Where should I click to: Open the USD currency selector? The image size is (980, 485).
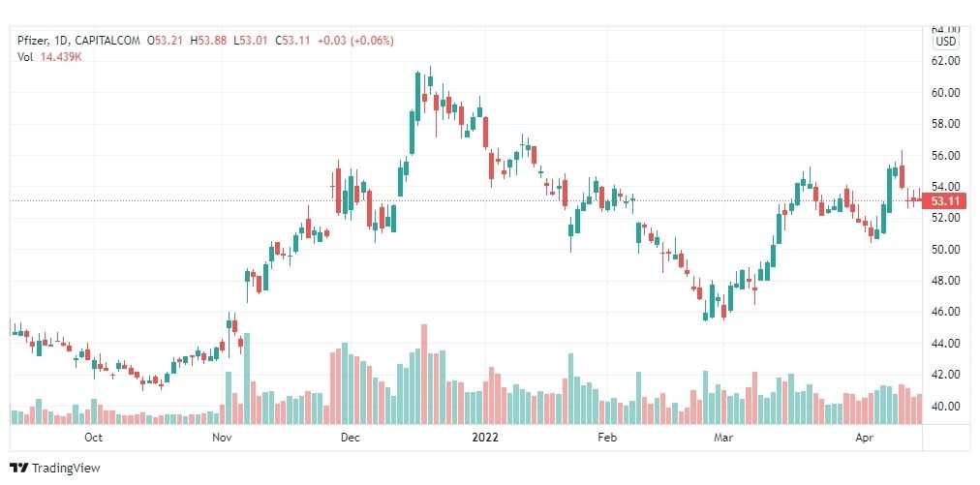click(x=946, y=42)
